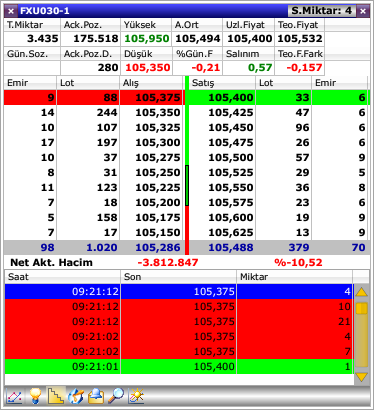
Task: Open the bell alarm icon
Action: click(x=96, y=396)
